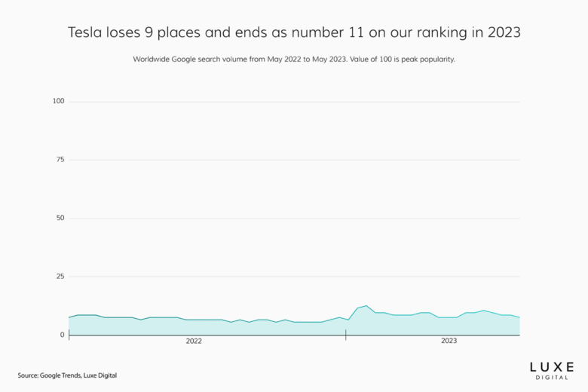
Task: Click the 2023 label on the x-axis
Action: [449, 341]
